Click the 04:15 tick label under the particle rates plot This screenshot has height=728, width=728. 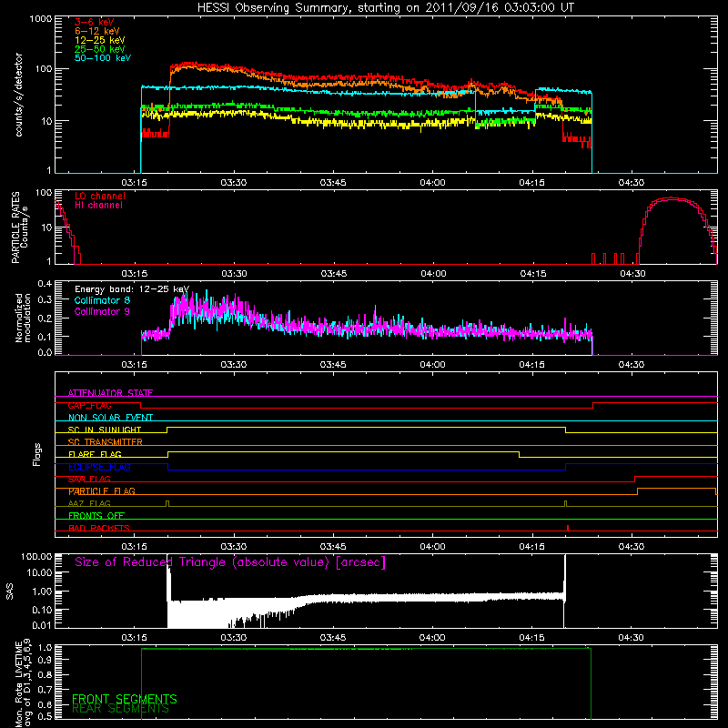533,274
